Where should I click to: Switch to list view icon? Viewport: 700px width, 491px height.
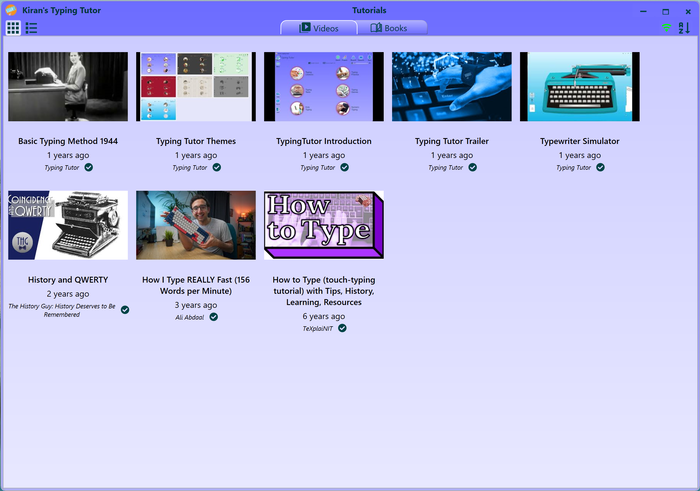[31, 27]
